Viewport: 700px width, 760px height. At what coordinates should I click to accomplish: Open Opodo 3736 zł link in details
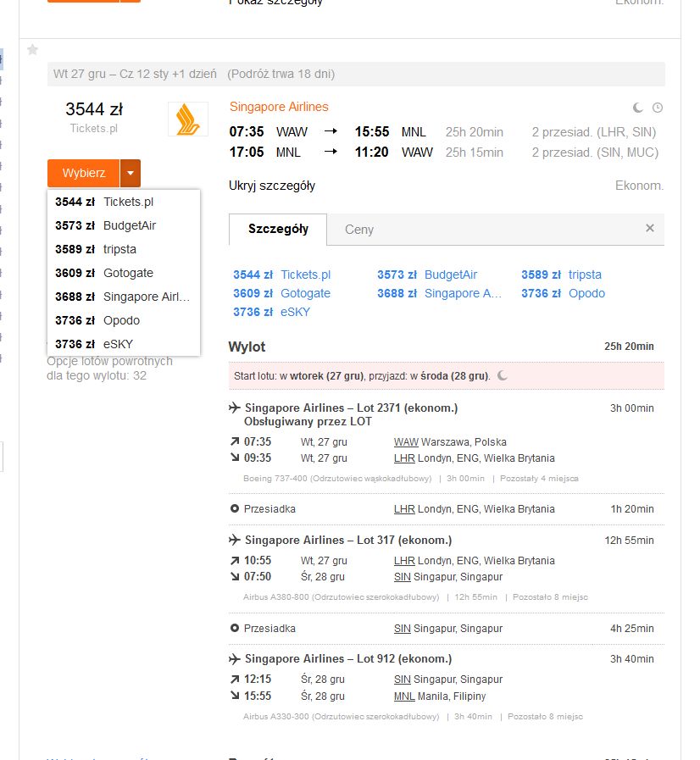[x=564, y=293]
